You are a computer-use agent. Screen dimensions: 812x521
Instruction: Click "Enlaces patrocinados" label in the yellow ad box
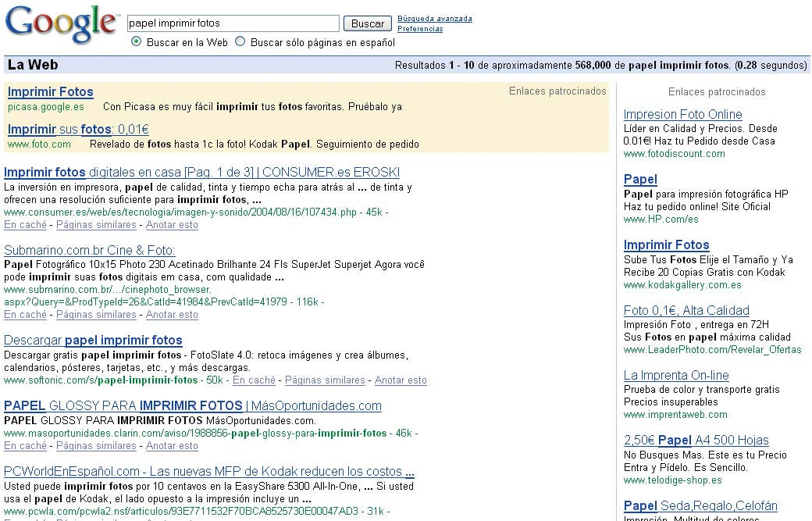tap(557, 91)
